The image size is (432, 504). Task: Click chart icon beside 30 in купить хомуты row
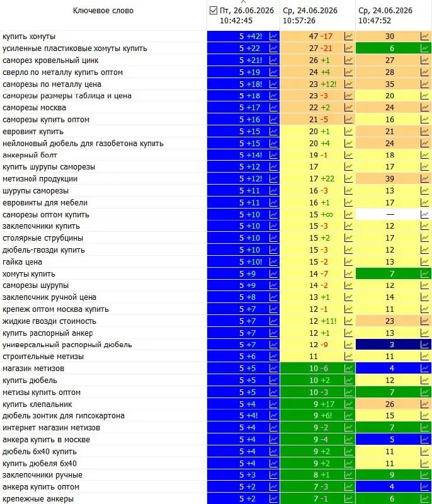point(424,37)
